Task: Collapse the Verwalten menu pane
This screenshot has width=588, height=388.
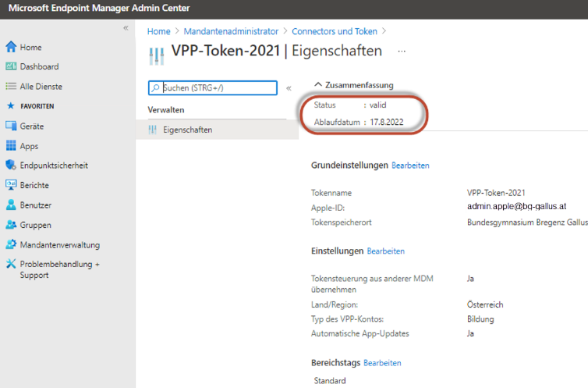Action: click(289, 88)
